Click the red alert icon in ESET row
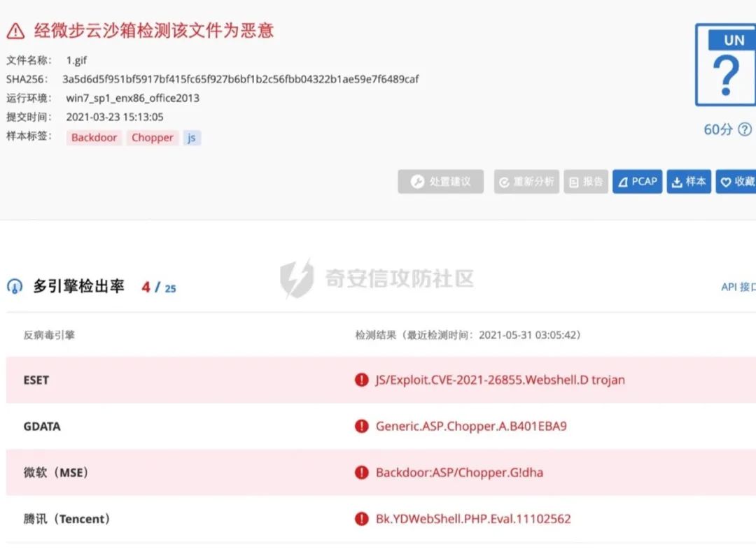The image size is (756, 556). (361, 380)
